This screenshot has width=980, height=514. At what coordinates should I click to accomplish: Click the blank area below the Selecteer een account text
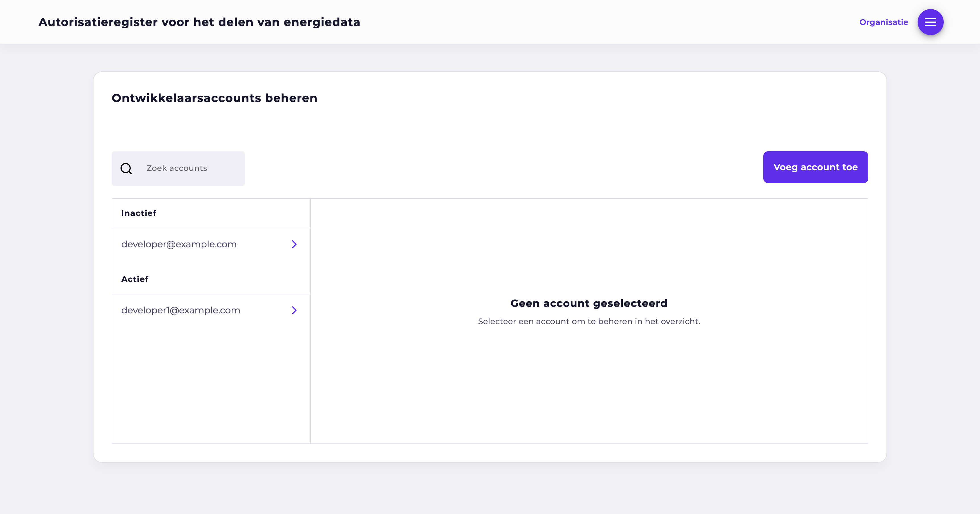[x=589, y=384]
